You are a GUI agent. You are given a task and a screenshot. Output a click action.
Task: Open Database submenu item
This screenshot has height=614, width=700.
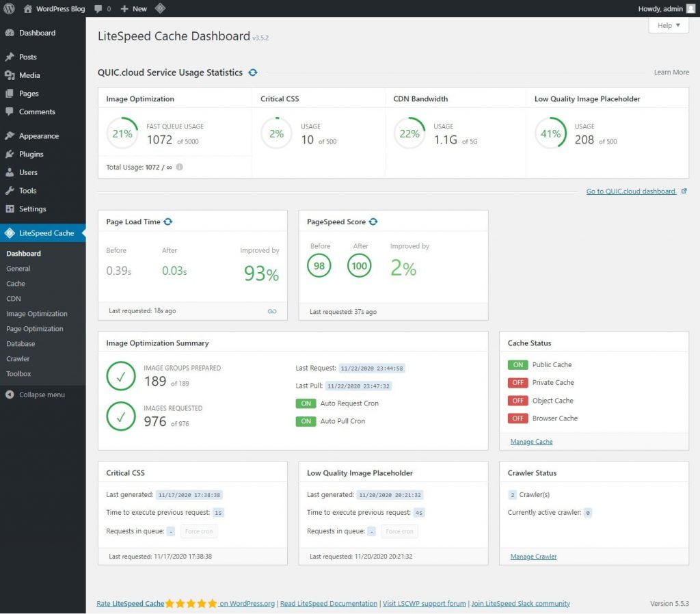pos(21,344)
